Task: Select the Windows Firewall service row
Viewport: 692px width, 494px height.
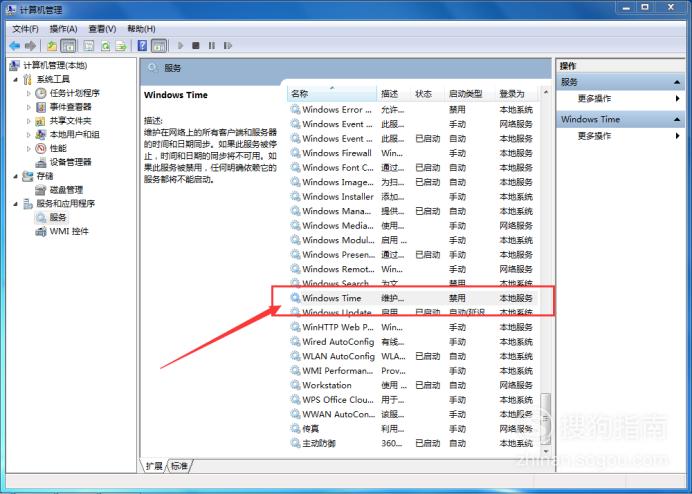Action: [x=413, y=153]
